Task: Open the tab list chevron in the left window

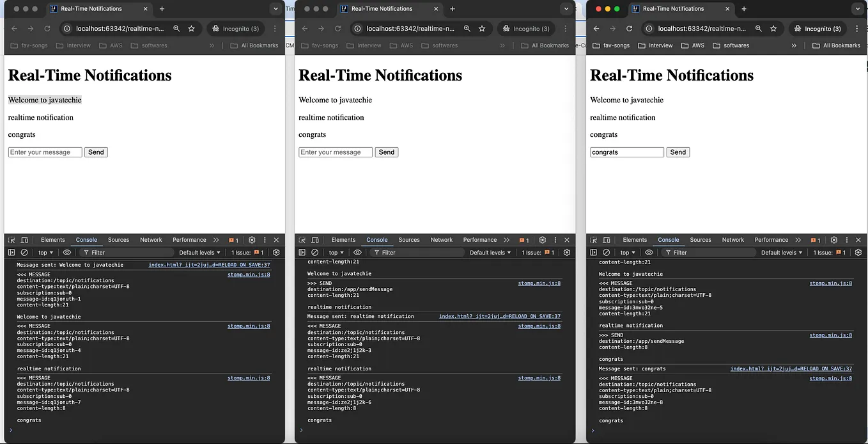Action: pyautogui.click(x=275, y=9)
